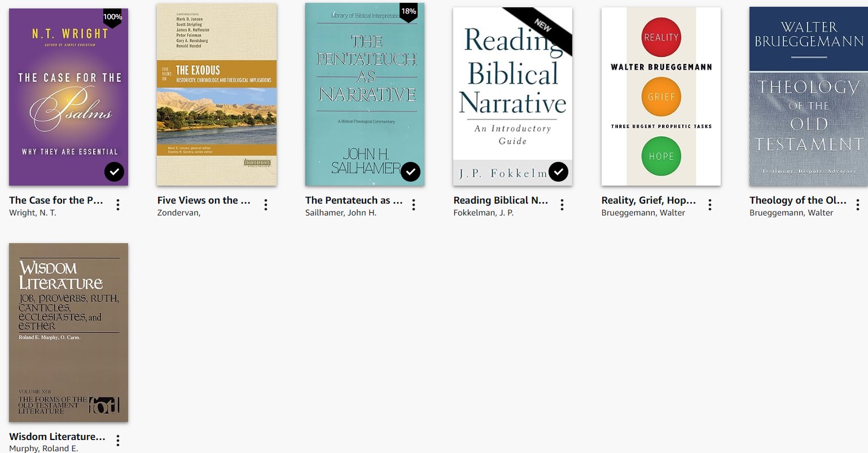Open three-dot menu for Reality, Grief, Hope

point(710,205)
